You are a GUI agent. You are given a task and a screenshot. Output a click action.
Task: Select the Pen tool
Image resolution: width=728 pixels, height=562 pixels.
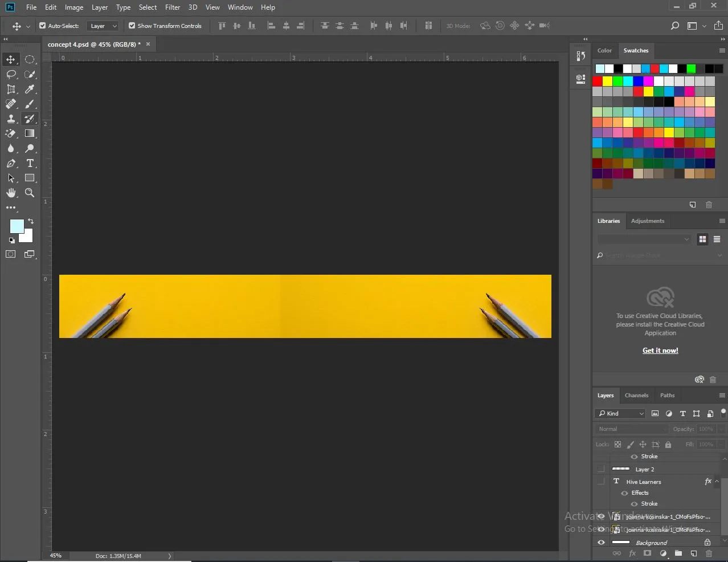11,163
